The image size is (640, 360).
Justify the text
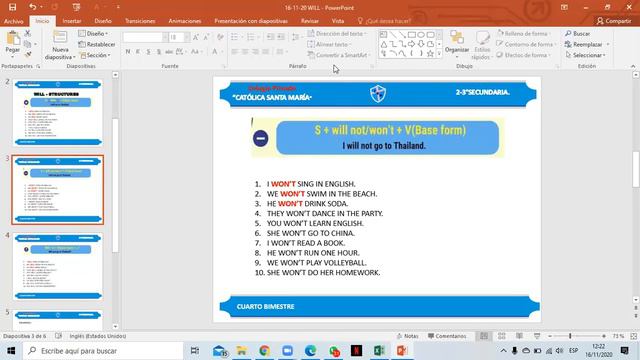point(265,51)
